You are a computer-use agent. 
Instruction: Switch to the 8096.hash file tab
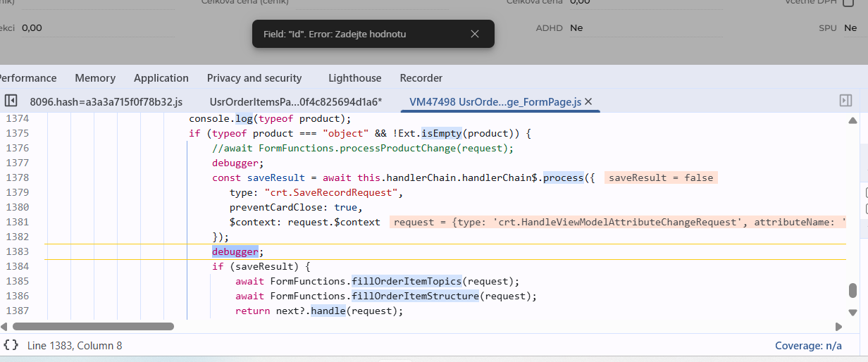pyautogui.click(x=106, y=101)
